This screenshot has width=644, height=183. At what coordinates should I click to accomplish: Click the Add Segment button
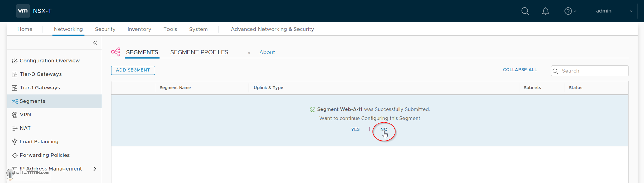pyautogui.click(x=133, y=70)
